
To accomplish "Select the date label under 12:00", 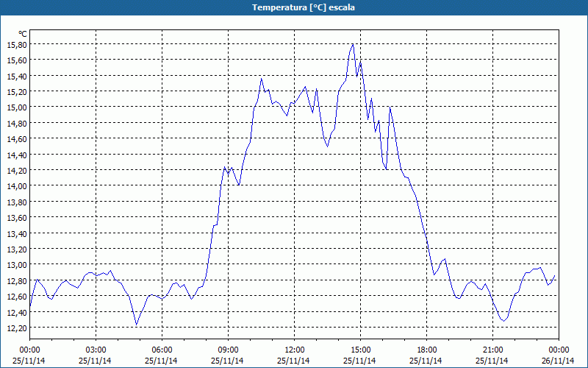I will [293, 361].
